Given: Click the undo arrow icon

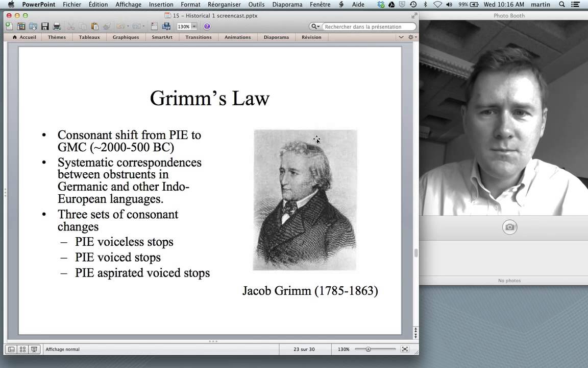Looking at the screenshot, I should click(x=120, y=26).
